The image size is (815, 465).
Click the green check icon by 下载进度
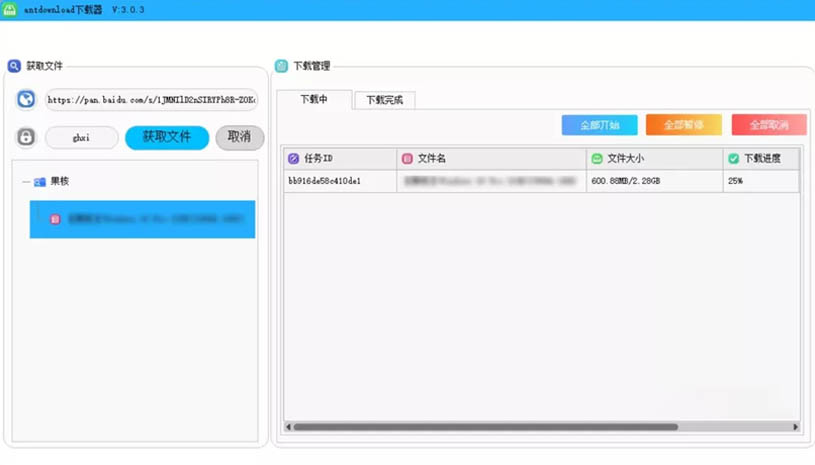733,159
